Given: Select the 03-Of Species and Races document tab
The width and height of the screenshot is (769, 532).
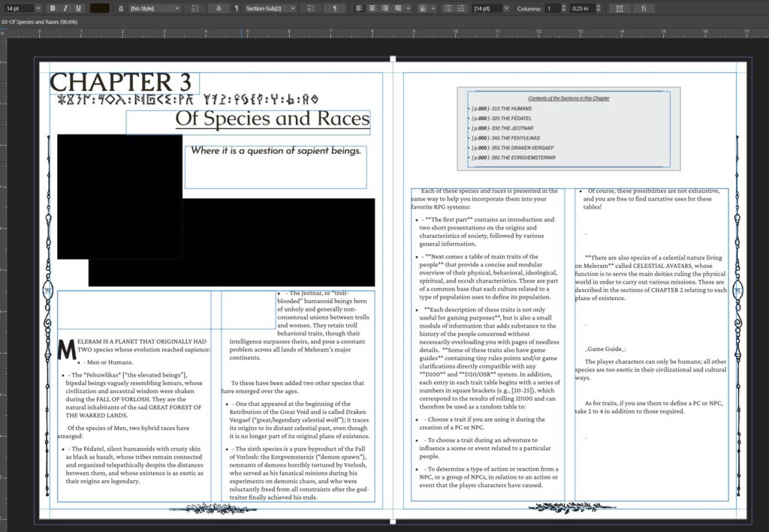Looking at the screenshot, I should pos(39,22).
